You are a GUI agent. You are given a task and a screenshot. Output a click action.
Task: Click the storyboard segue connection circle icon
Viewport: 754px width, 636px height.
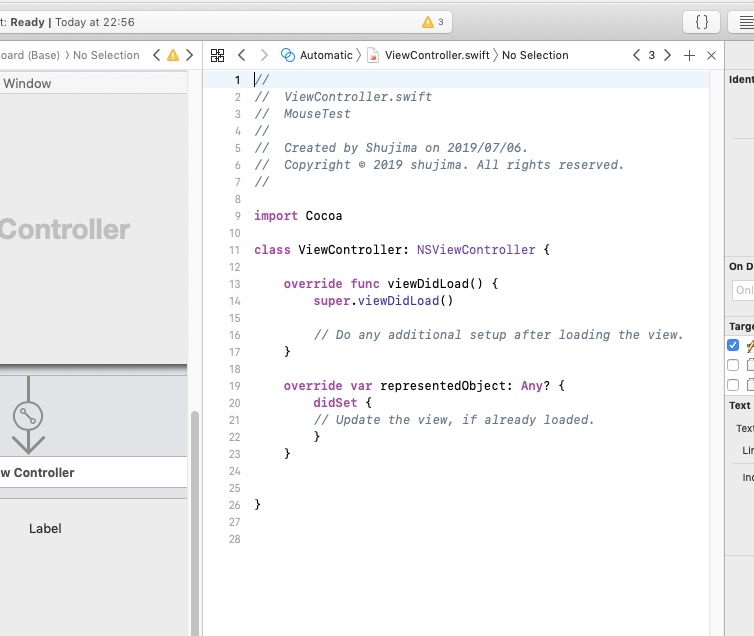coord(28,416)
